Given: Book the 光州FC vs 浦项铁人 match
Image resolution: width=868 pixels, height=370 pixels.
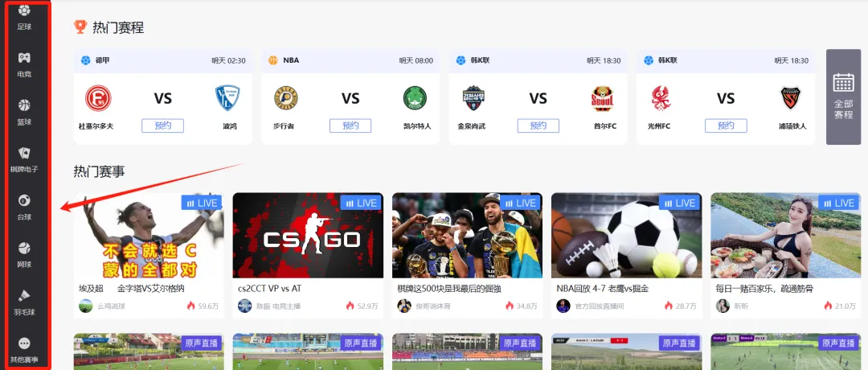Looking at the screenshot, I should click(726, 125).
